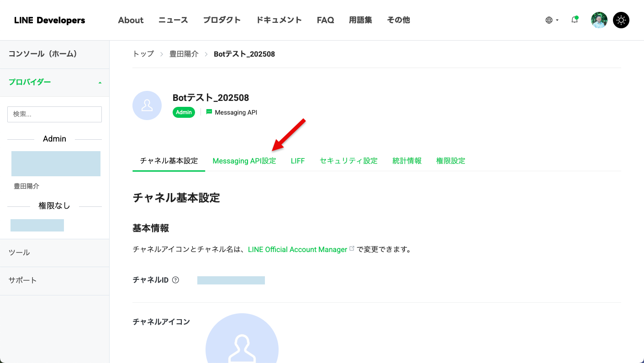Switch to the Messaging API設定 tab

click(244, 161)
